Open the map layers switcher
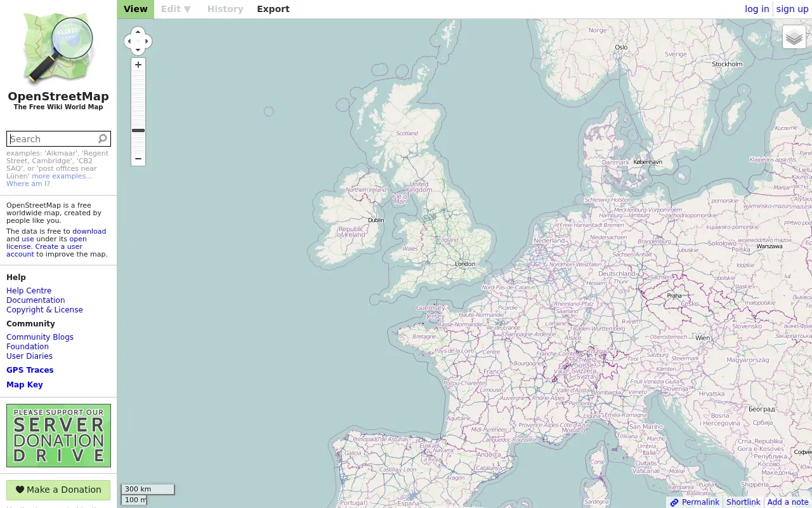Viewport: 812px width, 508px height. tap(794, 37)
